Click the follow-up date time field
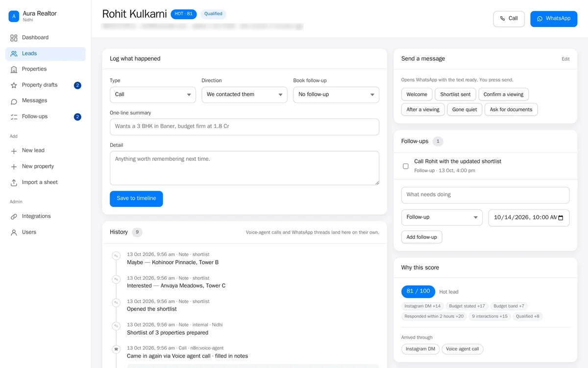Screen dimensions: 588x368 [x=529, y=218]
